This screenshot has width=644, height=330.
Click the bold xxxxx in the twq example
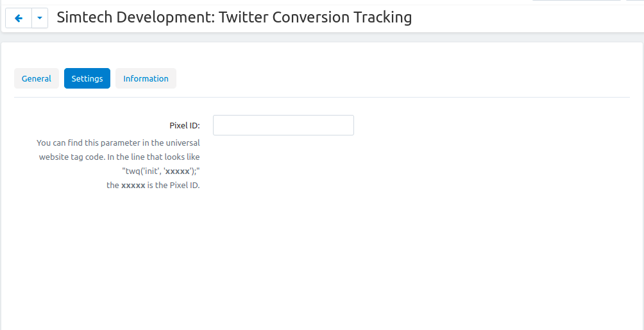click(178, 171)
